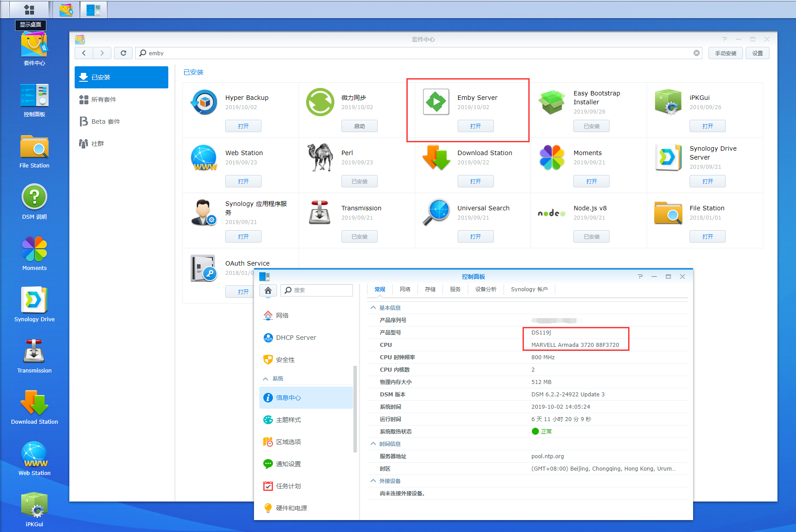Click the Perl camel package icon
Screen dimensions: 796x532
[320, 157]
